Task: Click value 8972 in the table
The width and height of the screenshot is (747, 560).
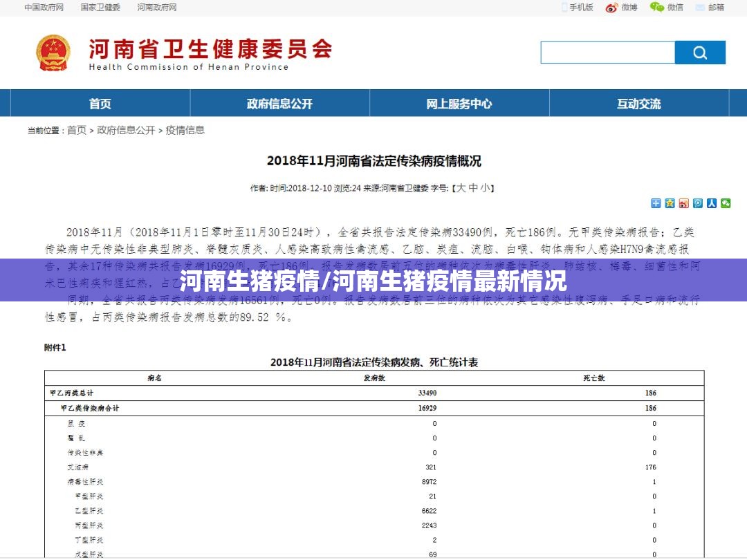Action: click(x=430, y=482)
